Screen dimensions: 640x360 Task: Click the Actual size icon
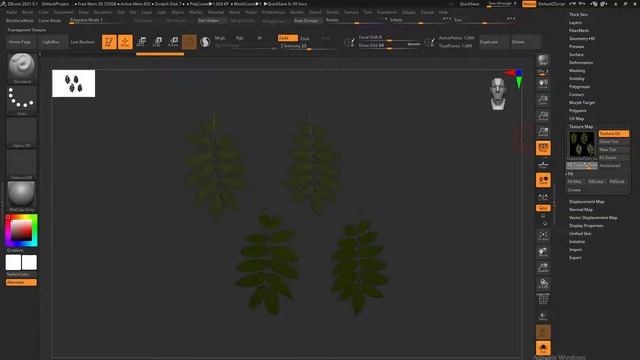pyautogui.click(x=543, y=116)
